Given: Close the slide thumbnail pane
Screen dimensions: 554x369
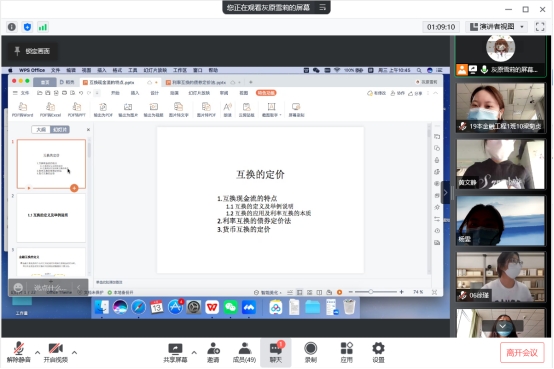Looking at the screenshot, I should tap(88, 130).
